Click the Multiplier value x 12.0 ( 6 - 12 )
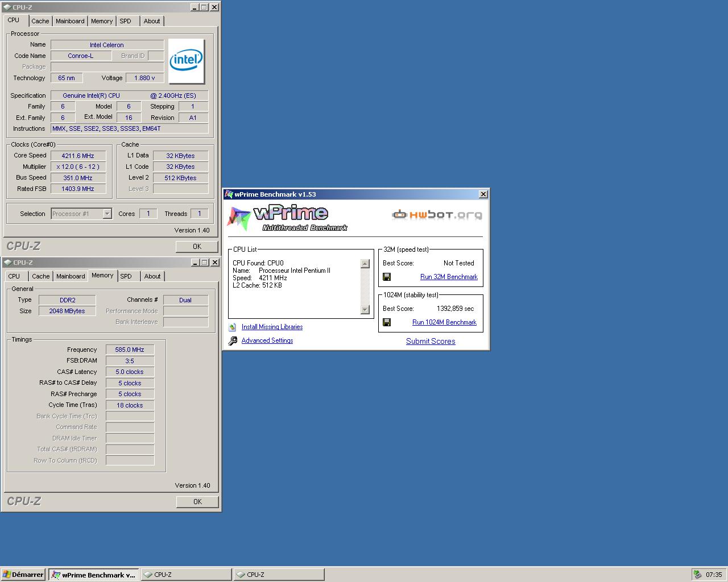 (x=78, y=167)
